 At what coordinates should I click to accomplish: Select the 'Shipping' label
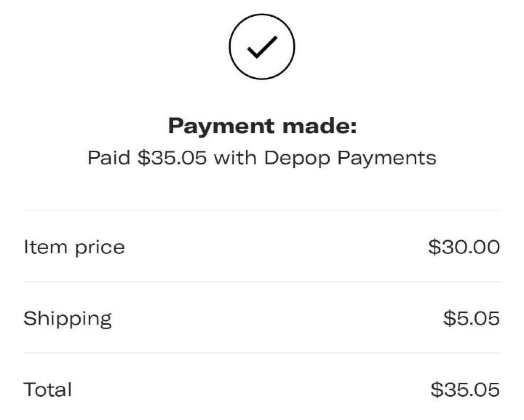click(x=68, y=319)
